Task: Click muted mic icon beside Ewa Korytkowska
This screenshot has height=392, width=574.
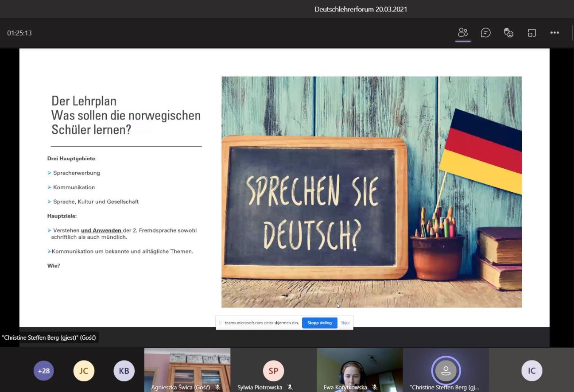Action: pos(375,387)
